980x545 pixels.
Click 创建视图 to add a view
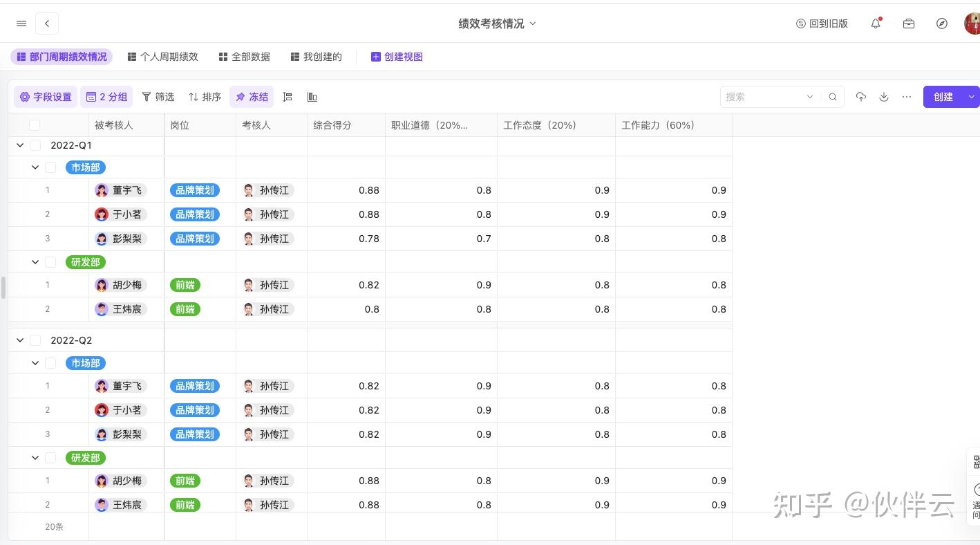pyautogui.click(x=397, y=57)
